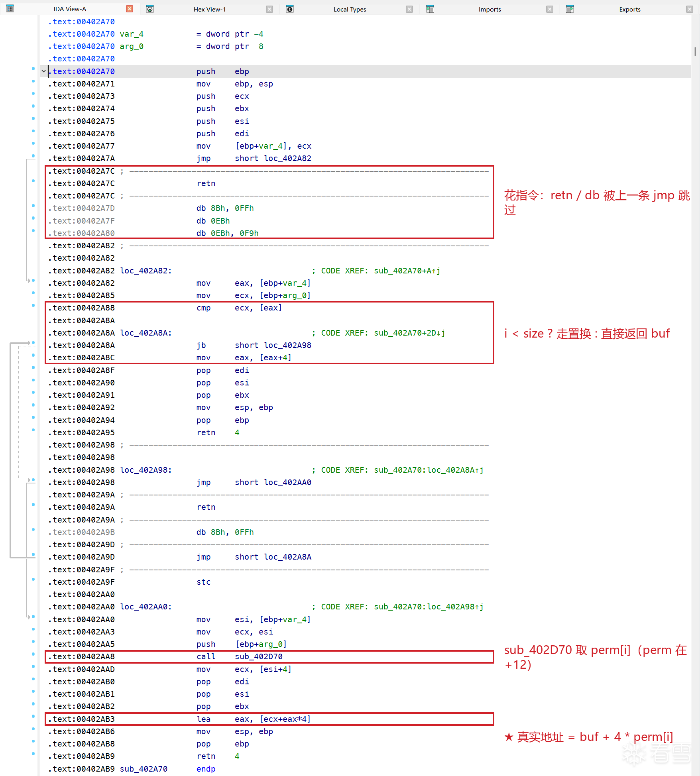Switch to the Imports tab
700x776 pixels.
[x=490, y=9]
